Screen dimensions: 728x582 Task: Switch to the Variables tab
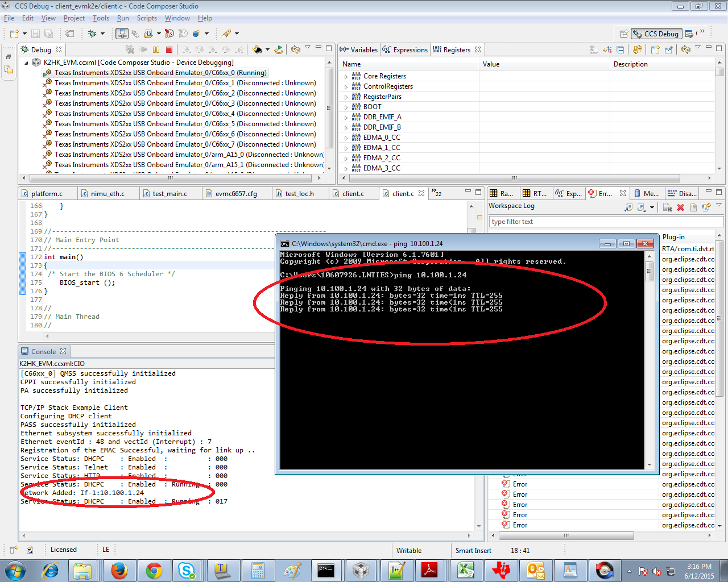(x=359, y=50)
